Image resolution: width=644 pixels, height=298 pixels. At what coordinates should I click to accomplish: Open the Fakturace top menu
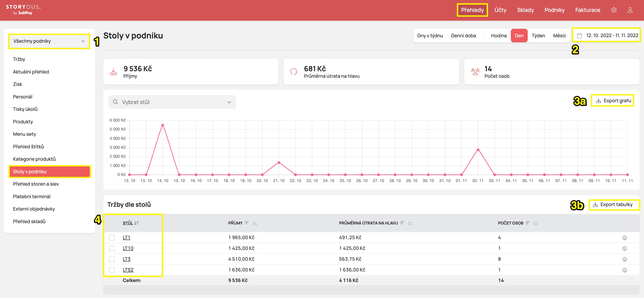pos(587,10)
